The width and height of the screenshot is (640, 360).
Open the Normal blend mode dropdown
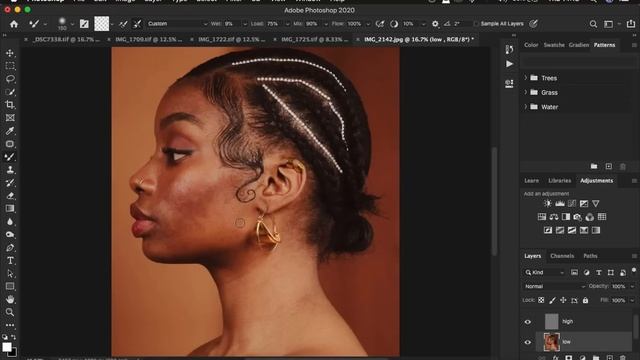coord(554,287)
